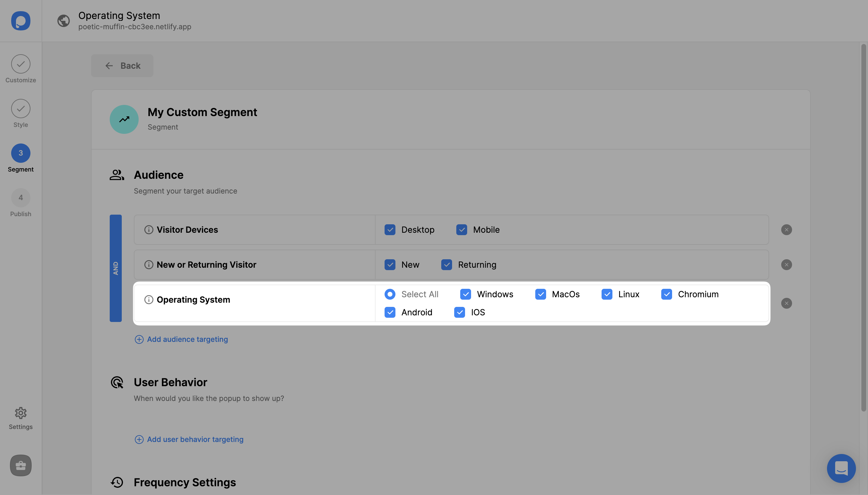Remove the Visitor Devices targeting rule
Viewport: 868px width, 495px height.
786,230
